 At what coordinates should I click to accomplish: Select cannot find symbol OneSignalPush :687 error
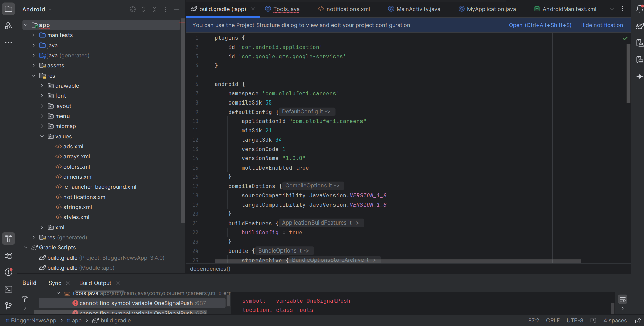(132, 303)
